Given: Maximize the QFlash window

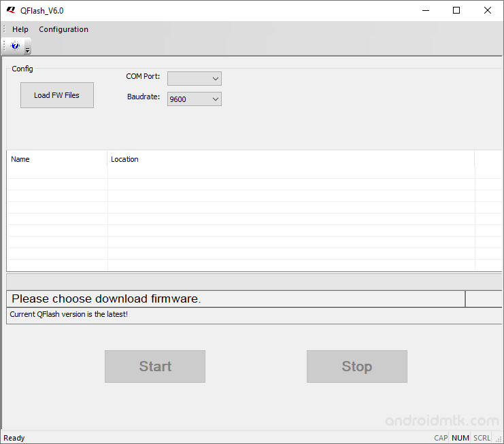Looking at the screenshot, I should click(x=456, y=11).
